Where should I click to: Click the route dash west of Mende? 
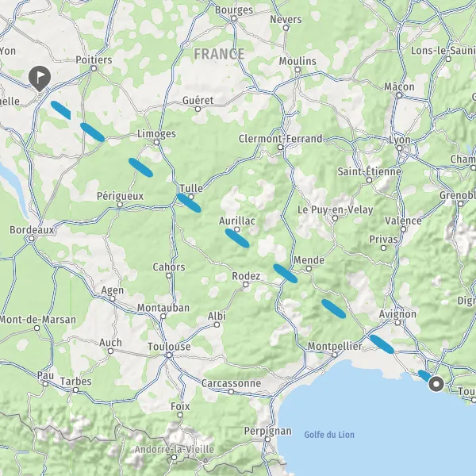pyautogui.click(x=286, y=274)
